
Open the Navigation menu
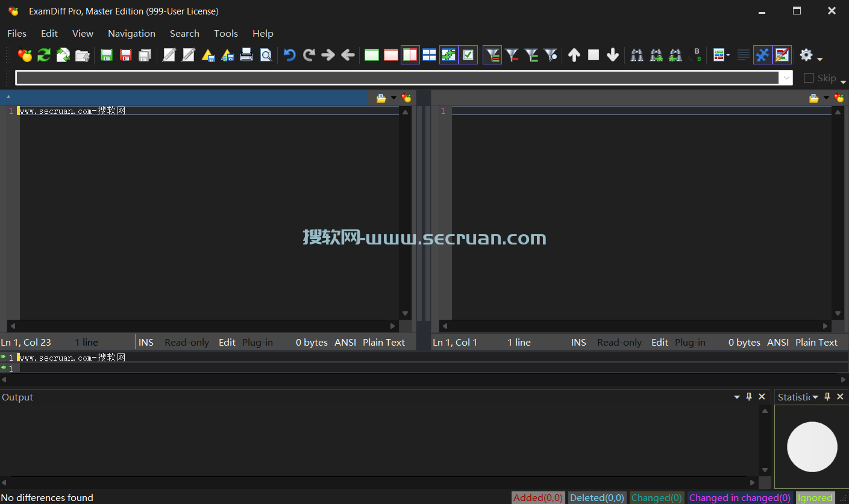click(131, 33)
